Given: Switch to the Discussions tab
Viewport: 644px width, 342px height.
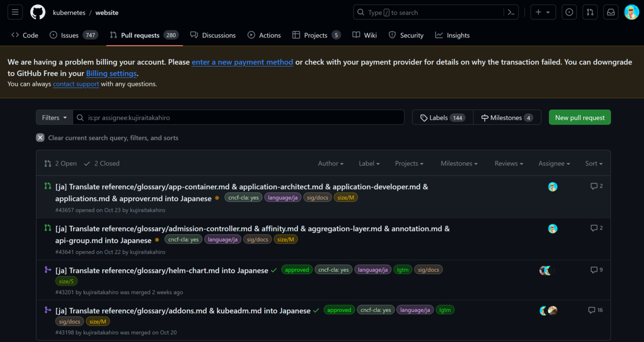Looking at the screenshot, I should point(213,35).
